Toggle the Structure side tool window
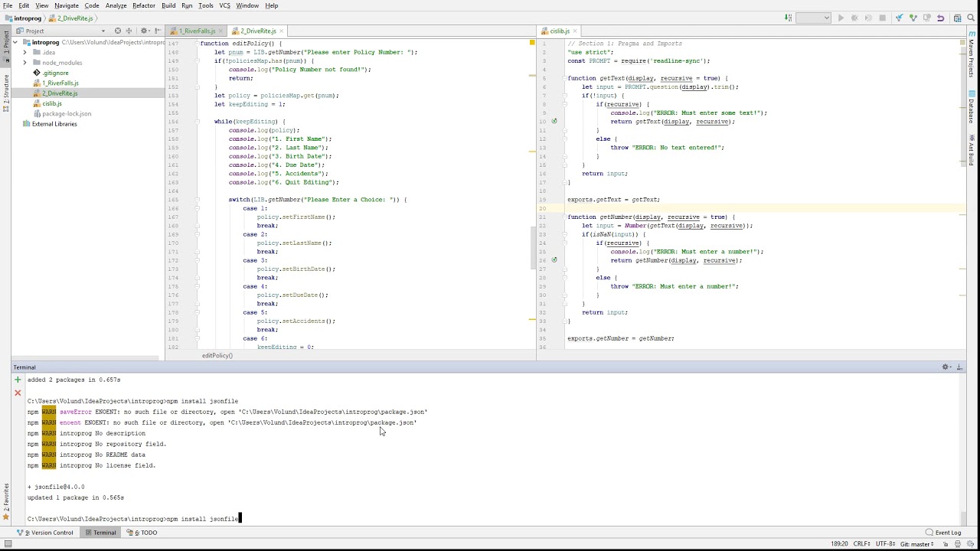This screenshot has height=551, width=980. 6,93
